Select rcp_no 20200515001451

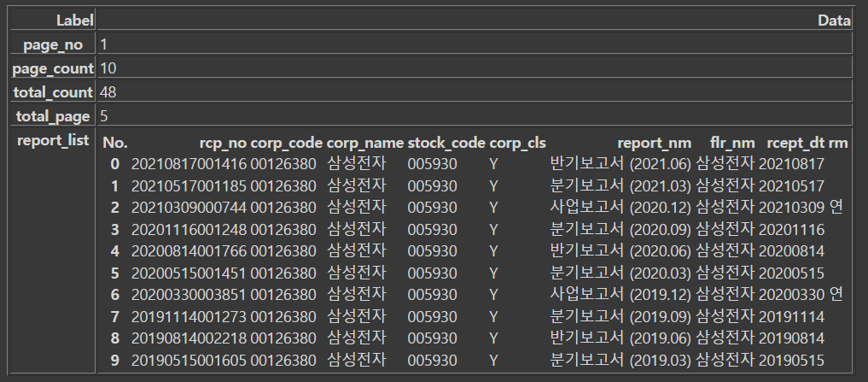coord(189,273)
